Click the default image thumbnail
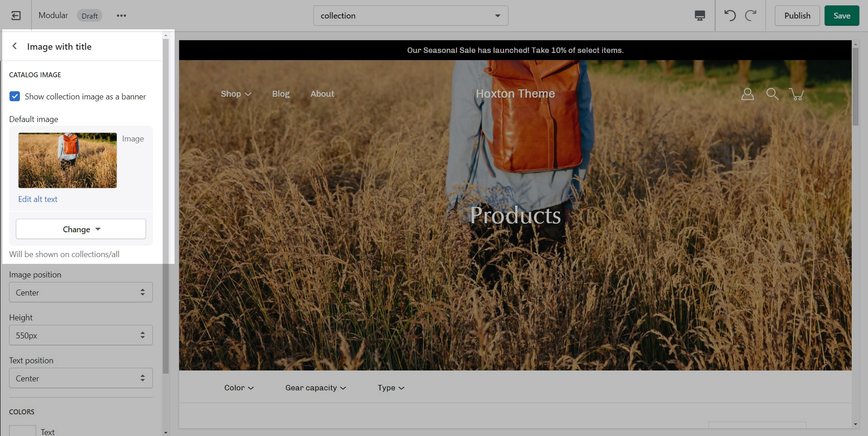The image size is (868, 436). (x=67, y=160)
